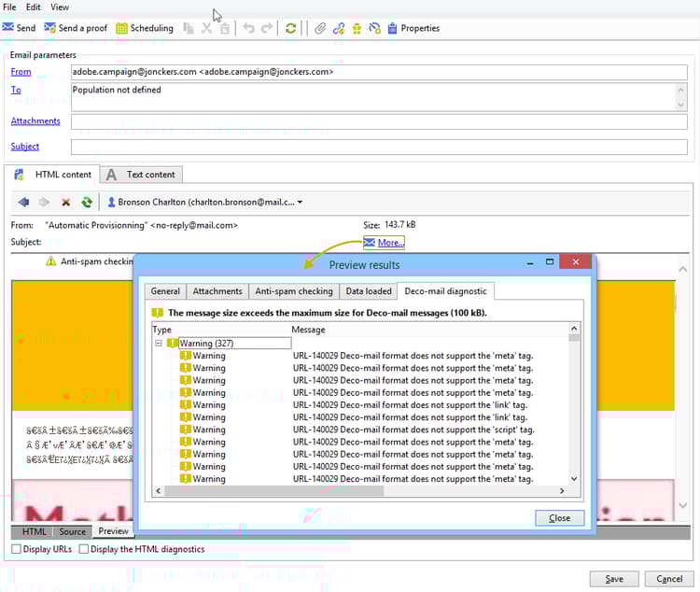700x592 pixels.
Task: Click the Send envelope icon
Action: [x=7, y=28]
